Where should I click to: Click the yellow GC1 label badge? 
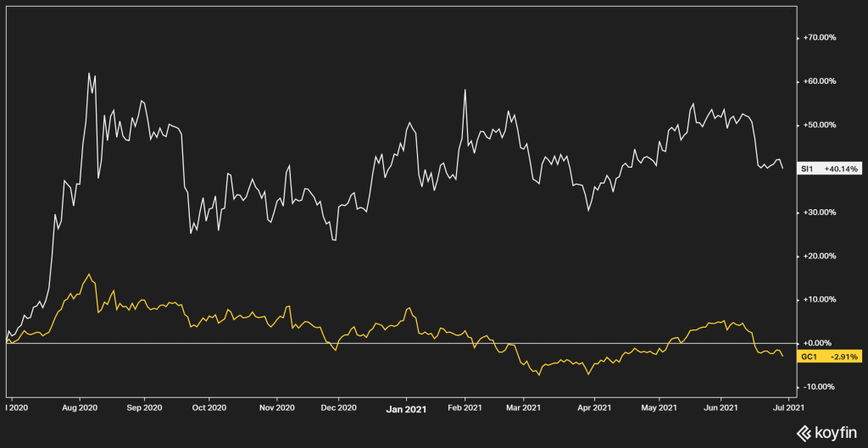tap(810, 357)
